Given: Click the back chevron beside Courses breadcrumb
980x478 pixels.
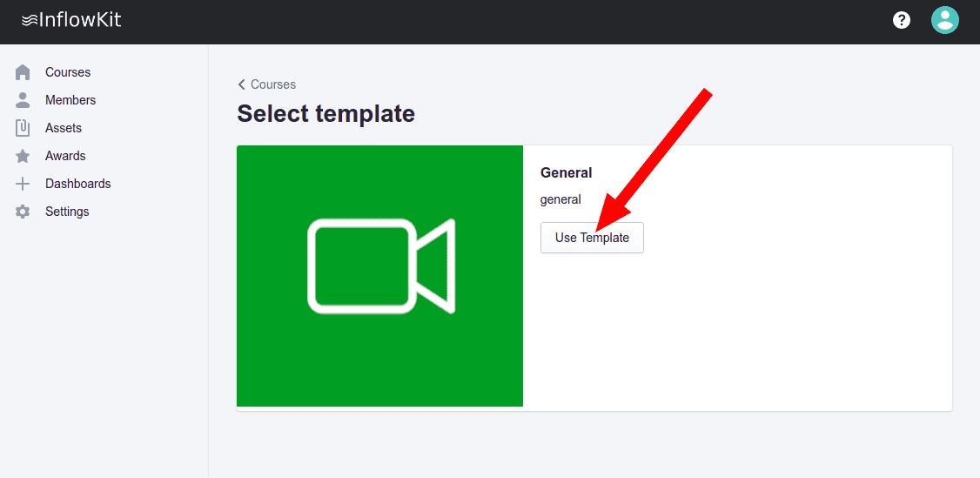Looking at the screenshot, I should pyautogui.click(x=241, y=84).
